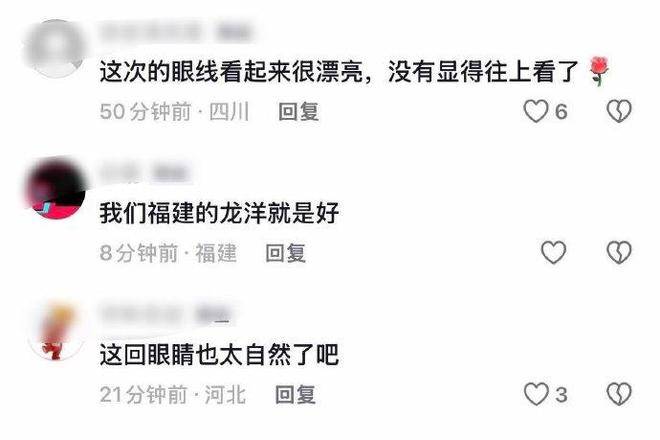This screenshot has height=440, width=660.
Task: Select the comment text 这回眼睛也太自然了吧
Action: tap(219, 355)
